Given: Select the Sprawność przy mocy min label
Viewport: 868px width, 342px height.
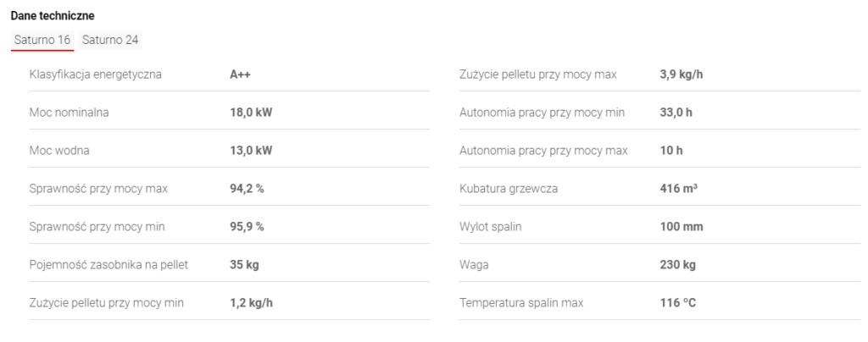Looking at the screenshot, I should coord(97,227).
